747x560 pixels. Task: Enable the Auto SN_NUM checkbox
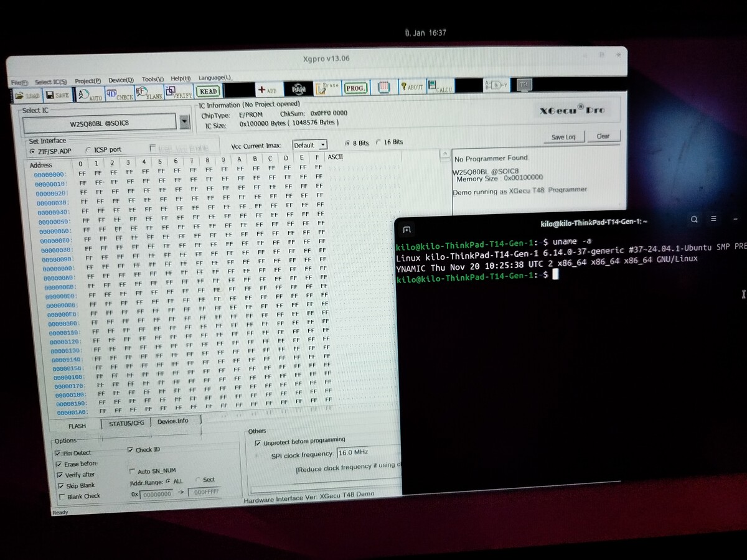(x=132, y=471)
